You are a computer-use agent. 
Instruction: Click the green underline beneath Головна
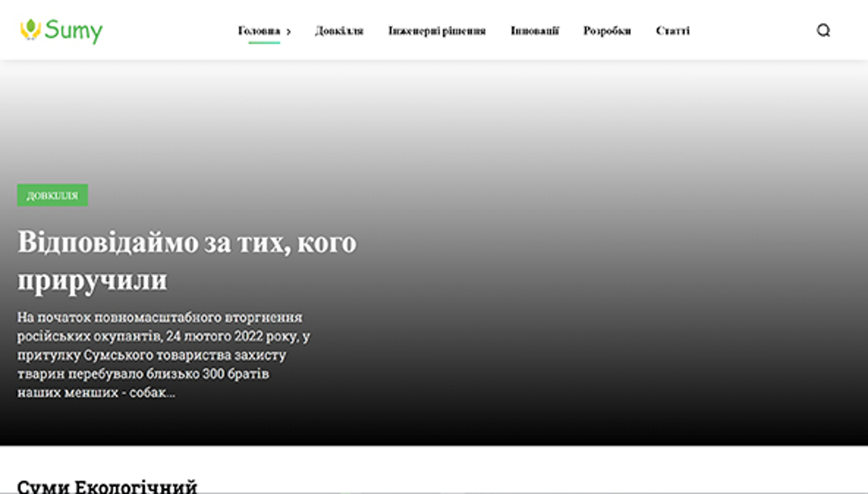(264, 43)
